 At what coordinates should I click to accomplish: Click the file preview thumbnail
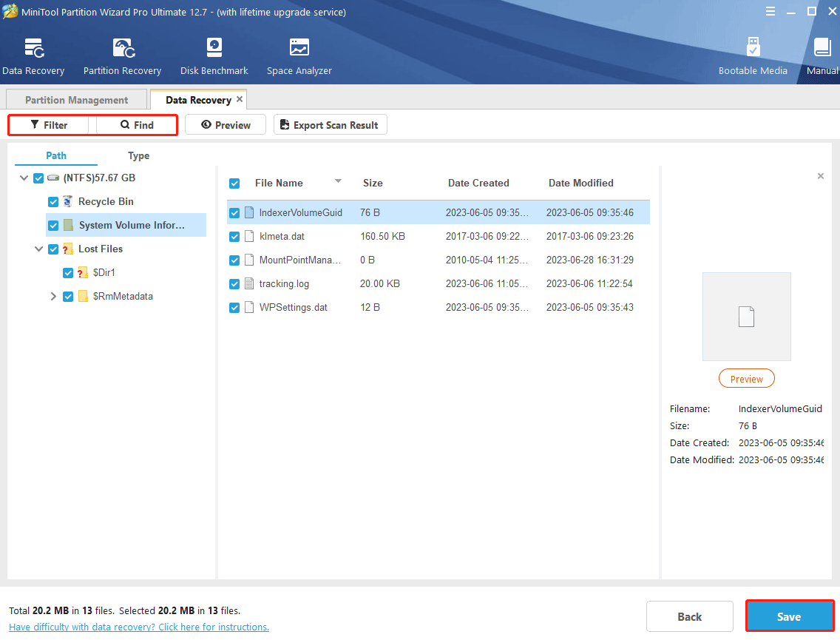tap(746, 317)
